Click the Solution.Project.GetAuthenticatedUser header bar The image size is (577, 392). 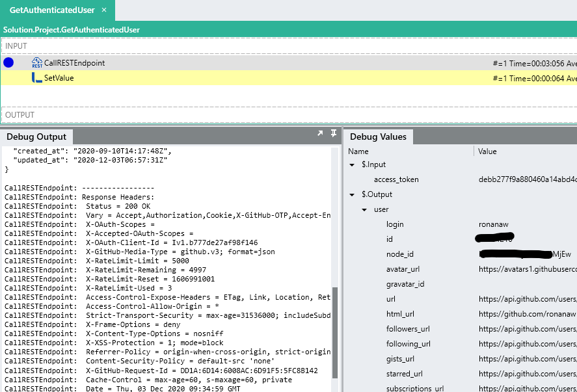(72, 30)
